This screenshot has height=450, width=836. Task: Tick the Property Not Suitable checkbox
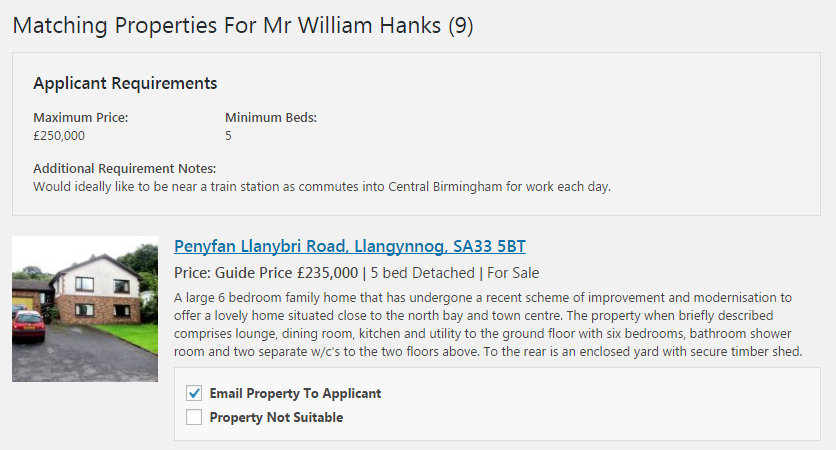(x=194, y=417)
